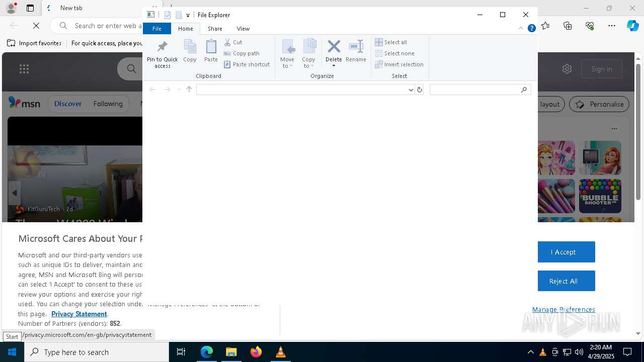Select the Following tab on MSN
Viewport: 644px width, 362px height.
coord(108,104)
